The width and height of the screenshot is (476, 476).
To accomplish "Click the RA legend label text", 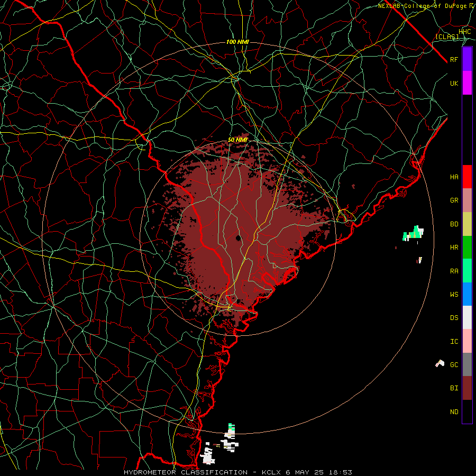I will point(454,271).
